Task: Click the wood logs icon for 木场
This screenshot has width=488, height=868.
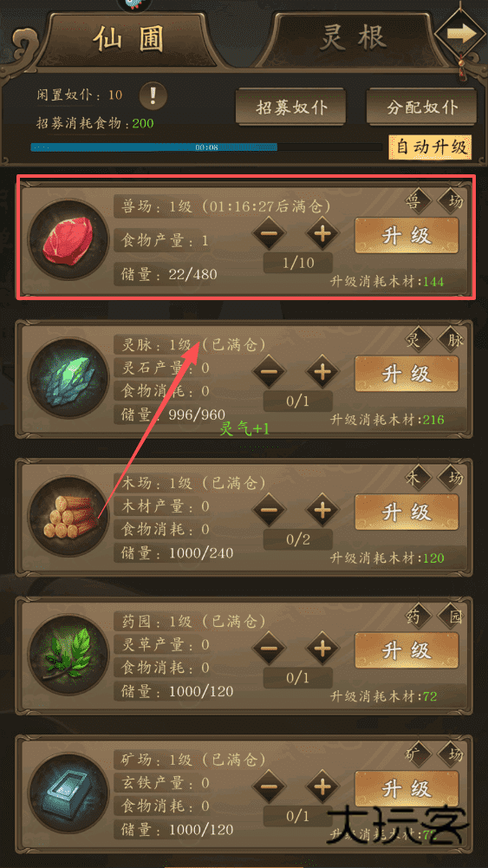Action: pos(68,517)
